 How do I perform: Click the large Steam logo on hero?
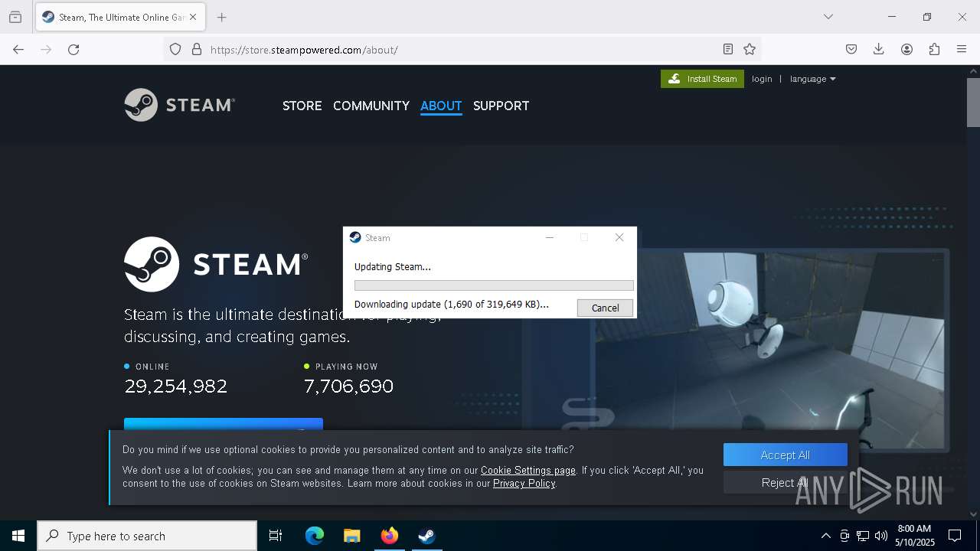tap(216, 264)
